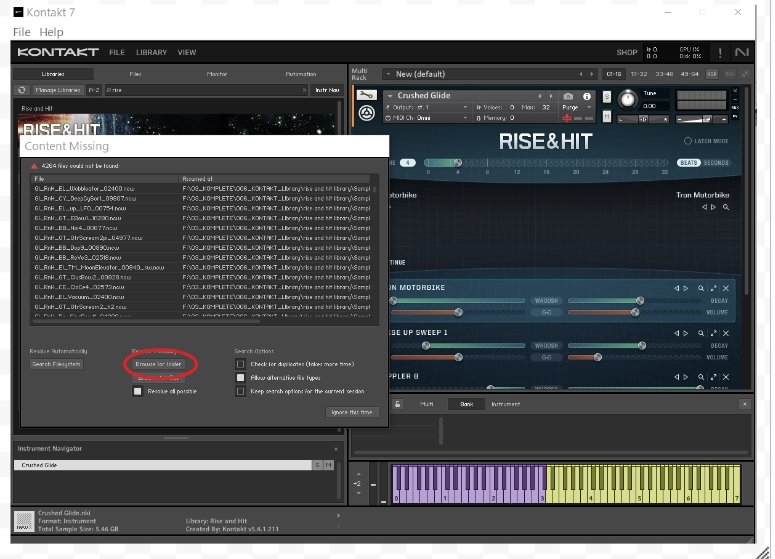Screen dimensions: 775x559
Task: Click keyboard octave up arrow
Action: tap(359, 475)
